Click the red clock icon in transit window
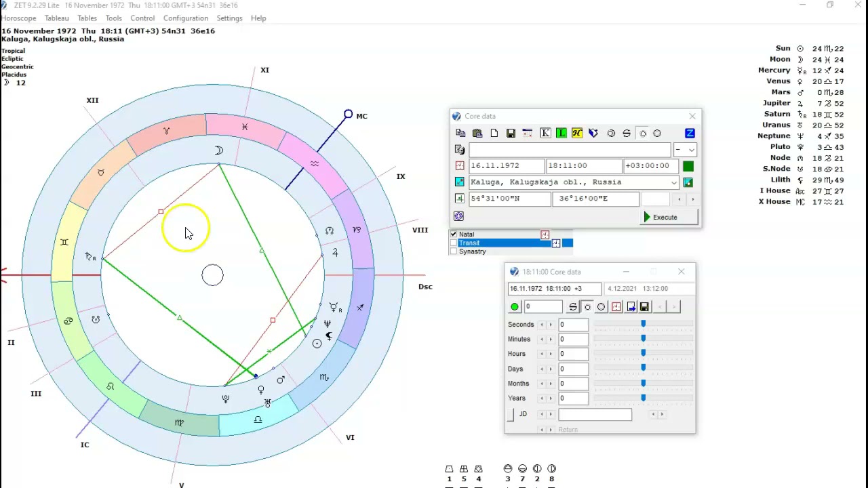Screen dimensions: 868x488 (x=616, y=307)
